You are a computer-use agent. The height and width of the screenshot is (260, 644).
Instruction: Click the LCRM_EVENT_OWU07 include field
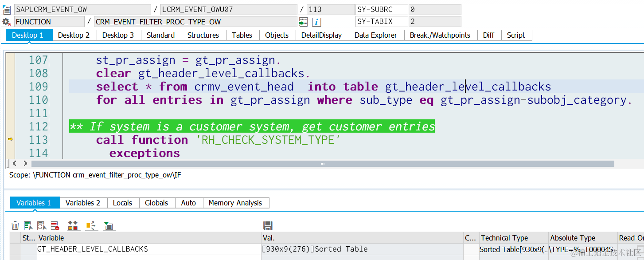pos(229,9)
